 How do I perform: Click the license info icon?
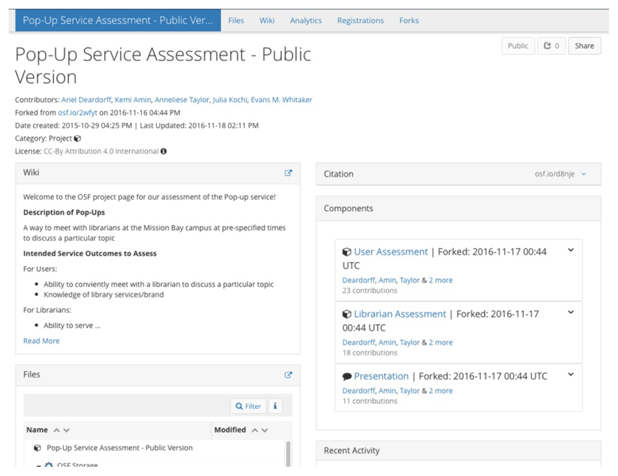(164, 151)
